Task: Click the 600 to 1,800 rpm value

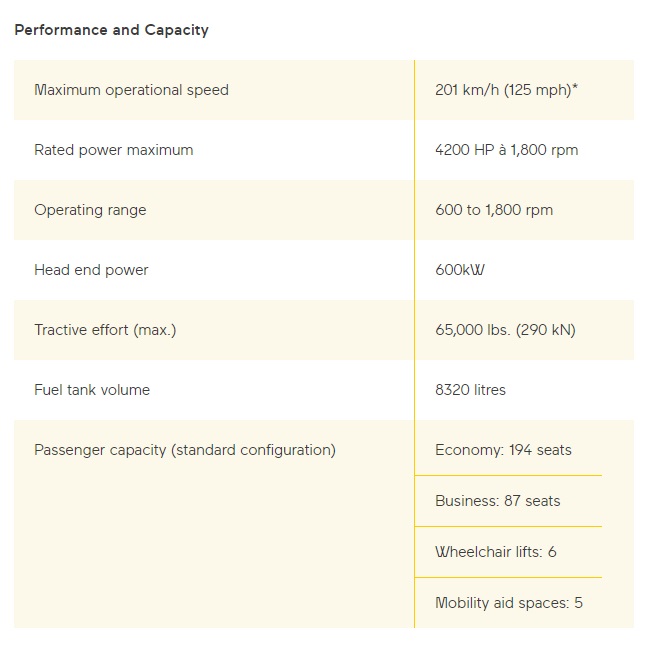Action: pos(494,210)
